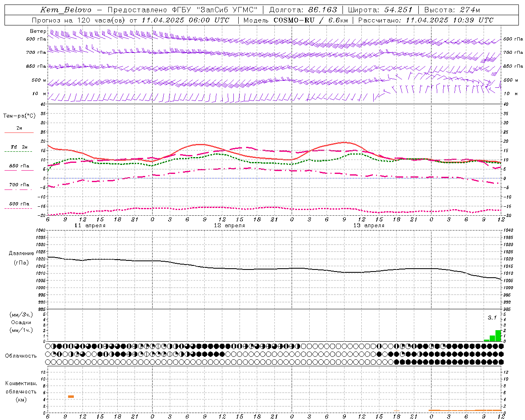Click the 500 гПа temperature legend entry
Image resolution: width=525 pixels, height=420 pixels.
pyautogui.click(x=19, y=204)
